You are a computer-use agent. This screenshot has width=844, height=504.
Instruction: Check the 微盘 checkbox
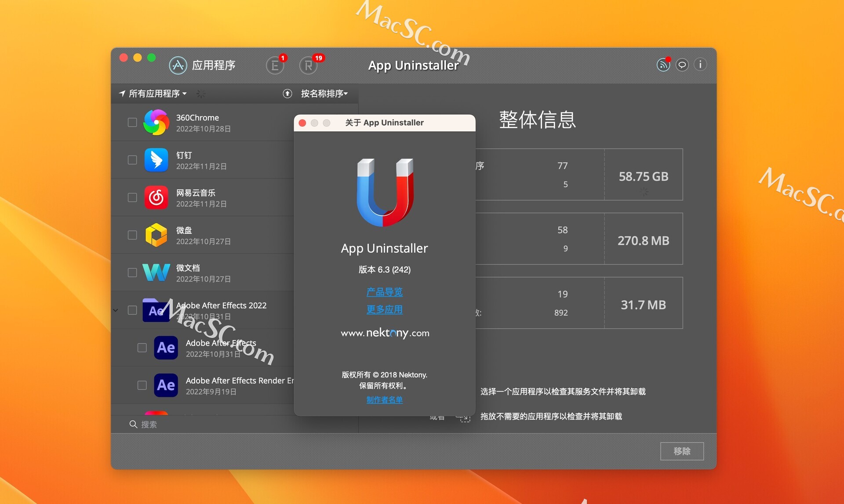(132, 235)
